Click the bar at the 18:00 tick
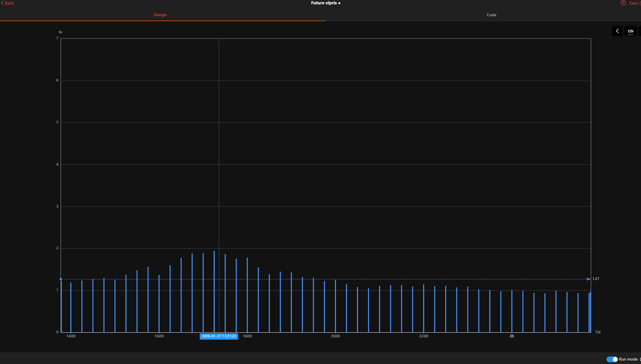The width and height of the screenshot is (641, 364). (247, 295)
